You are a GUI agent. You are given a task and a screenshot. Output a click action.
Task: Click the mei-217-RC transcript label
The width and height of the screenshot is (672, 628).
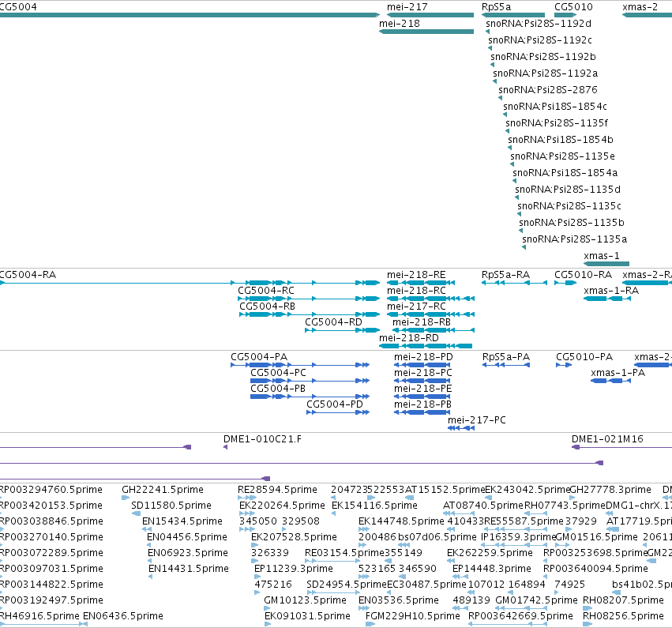tap(416, 306)
